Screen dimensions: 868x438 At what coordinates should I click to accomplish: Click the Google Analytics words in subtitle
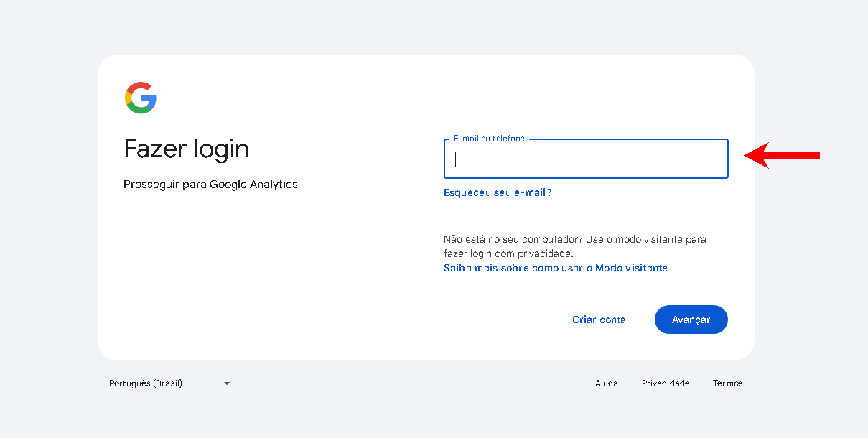point(253,185)
